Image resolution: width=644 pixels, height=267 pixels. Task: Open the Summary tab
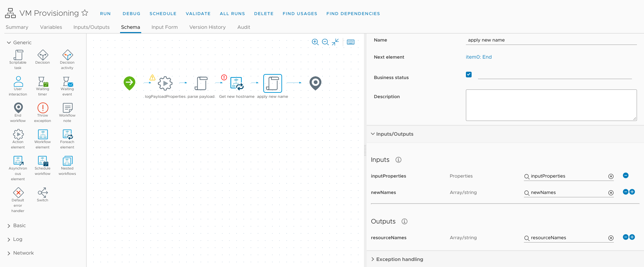(17, 27)
